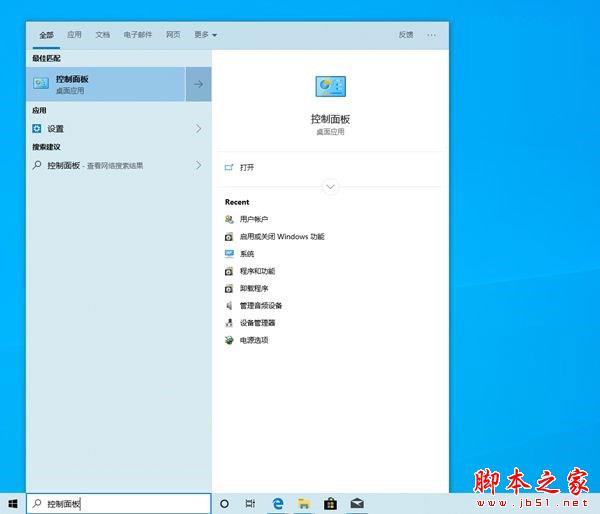Click the search box containing 控制面板
This screenshot has height=514, width=600.
119,504
